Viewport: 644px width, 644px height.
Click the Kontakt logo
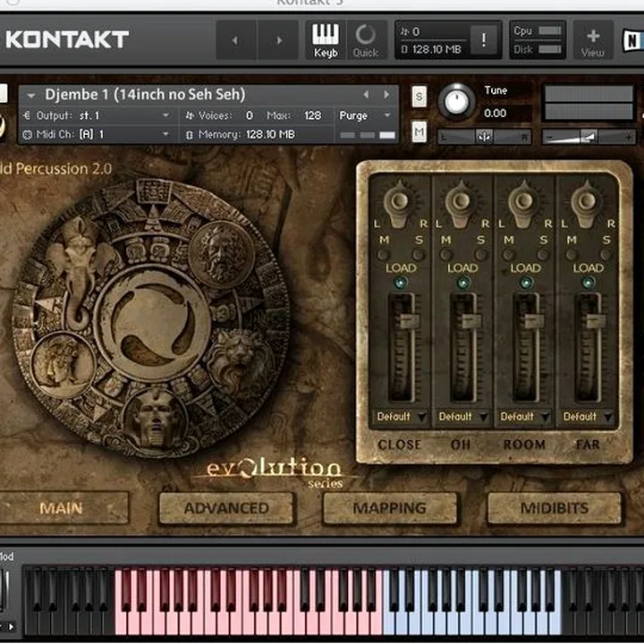67,39
